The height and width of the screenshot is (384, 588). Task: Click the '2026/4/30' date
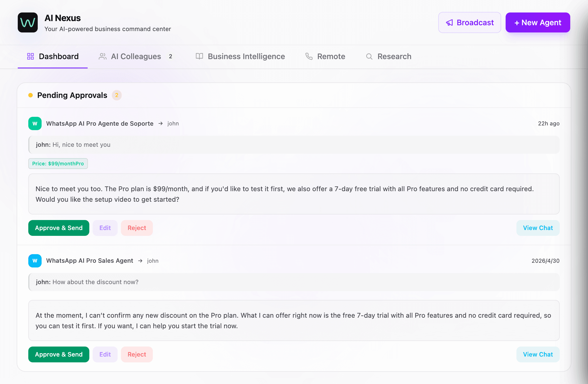tap(546, 261)
